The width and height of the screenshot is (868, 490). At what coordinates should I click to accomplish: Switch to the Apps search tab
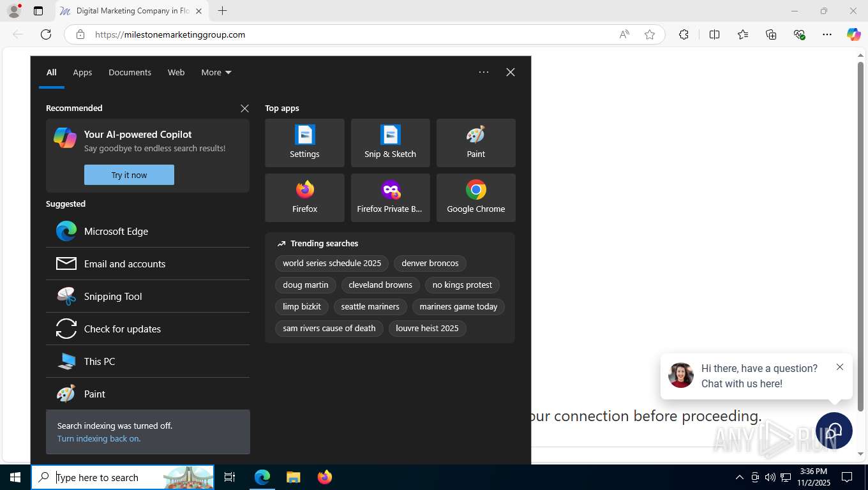point(82,72)
